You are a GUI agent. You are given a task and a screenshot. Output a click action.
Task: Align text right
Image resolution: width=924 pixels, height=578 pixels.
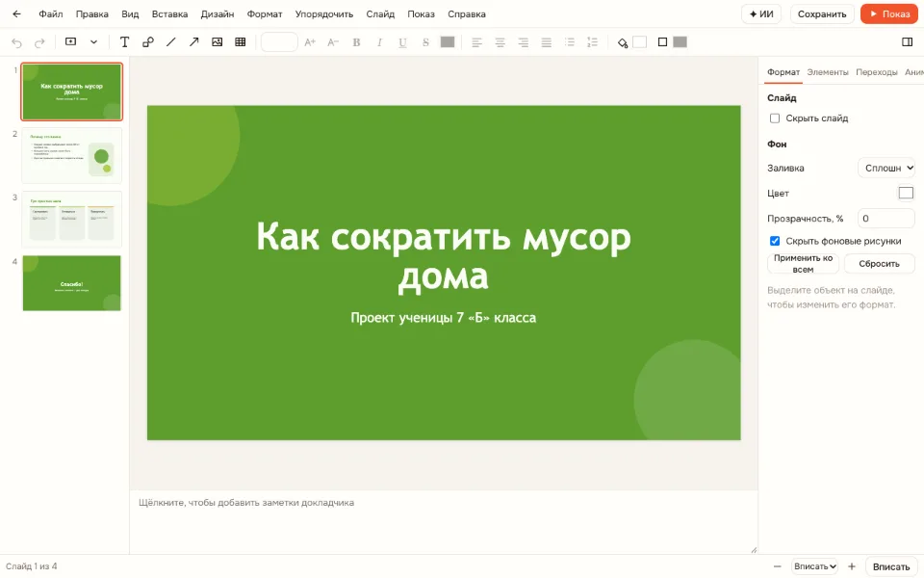524,42
